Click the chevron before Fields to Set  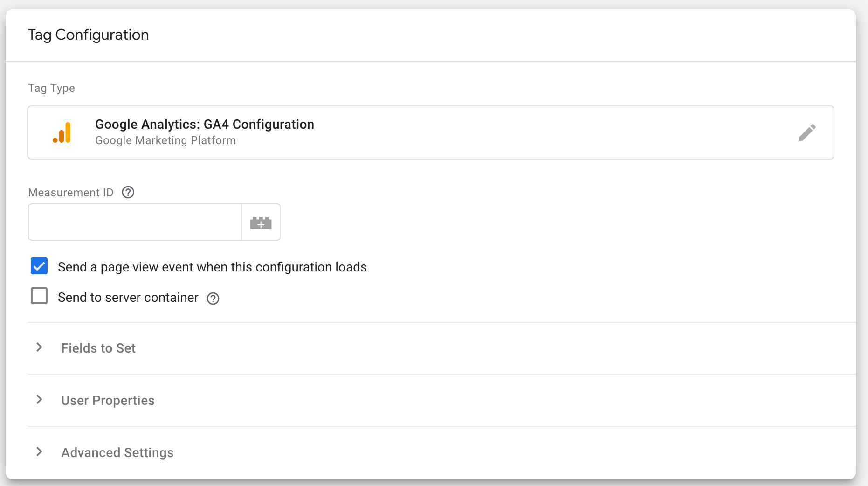(39, 348)
